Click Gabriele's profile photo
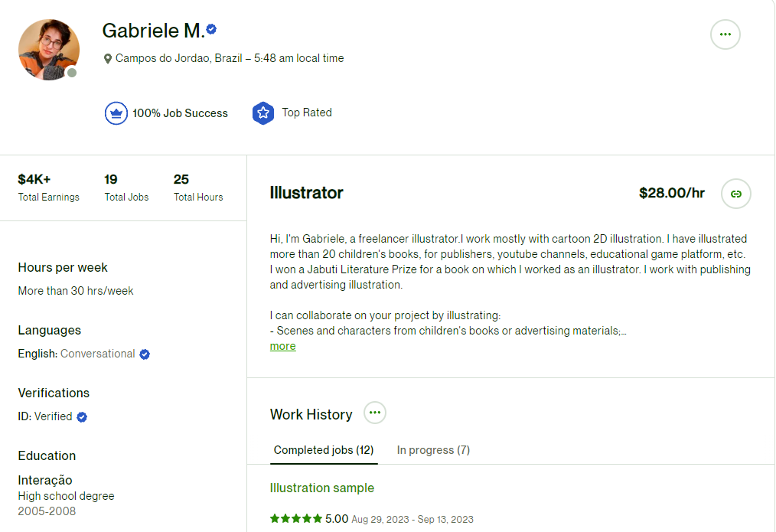Viewport: 776px width, 532px height. (x=49, y=50)
